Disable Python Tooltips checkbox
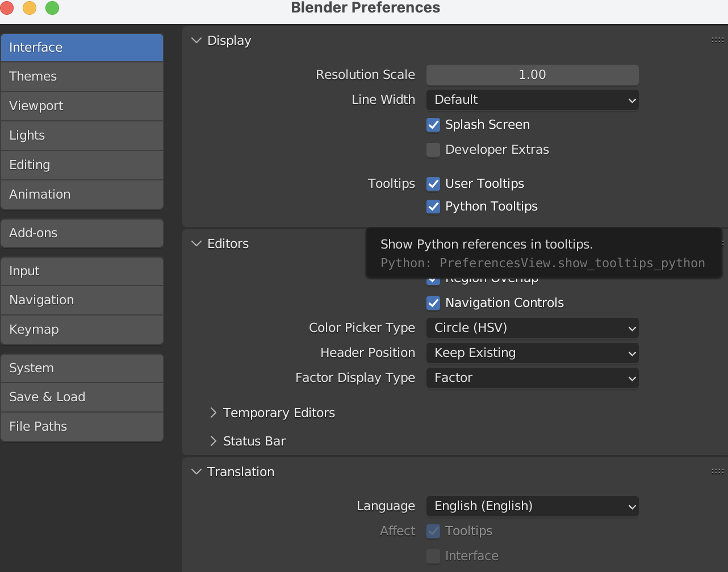The image size is (728, 572). [433, 207]
